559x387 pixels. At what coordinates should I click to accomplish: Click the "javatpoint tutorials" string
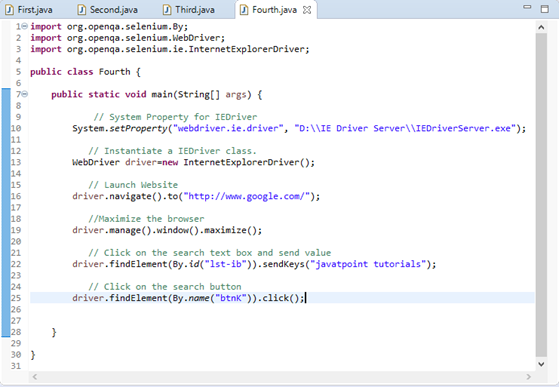(x=368, y=264)
